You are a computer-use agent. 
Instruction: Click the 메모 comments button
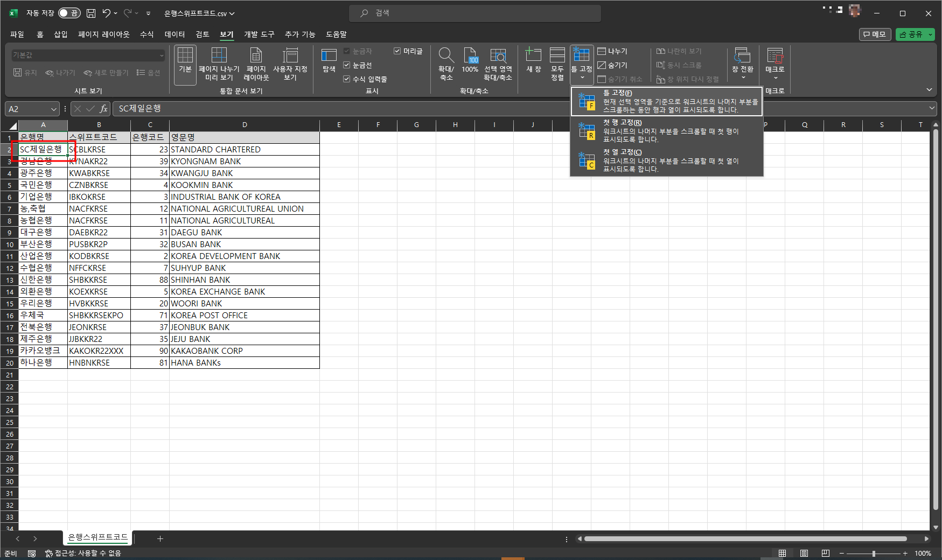875,34
